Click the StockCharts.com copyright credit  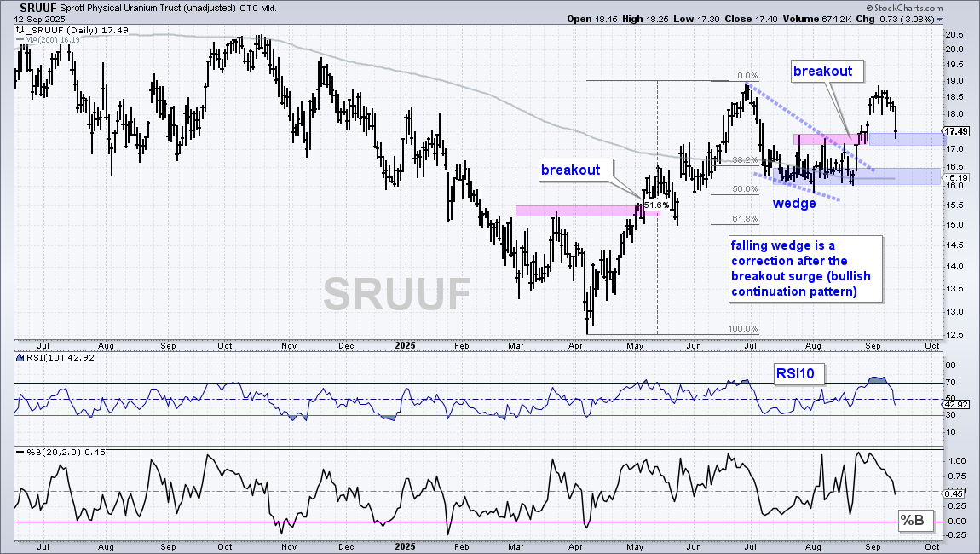pyautogui.click(x=904, y=9)
